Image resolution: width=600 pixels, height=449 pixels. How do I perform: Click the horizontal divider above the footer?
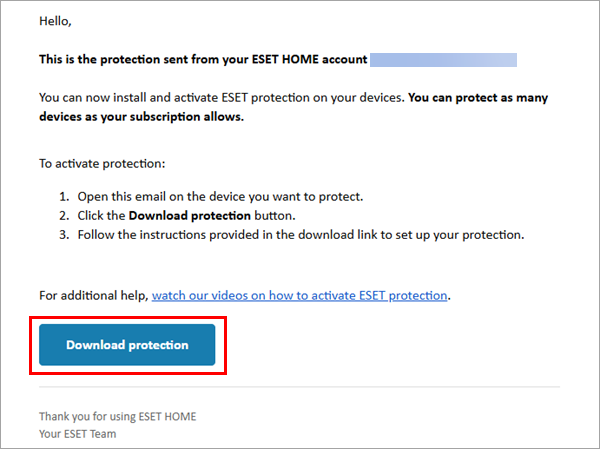[x=300, y=387]
